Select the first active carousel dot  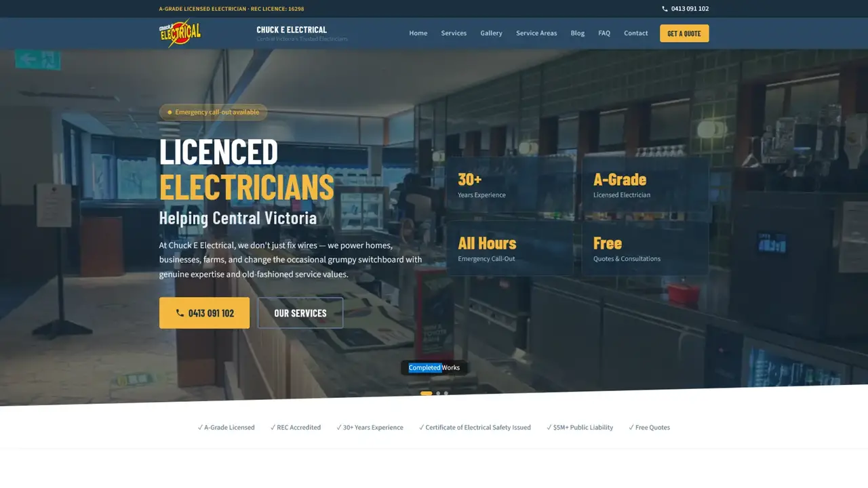tap(426, 393)
